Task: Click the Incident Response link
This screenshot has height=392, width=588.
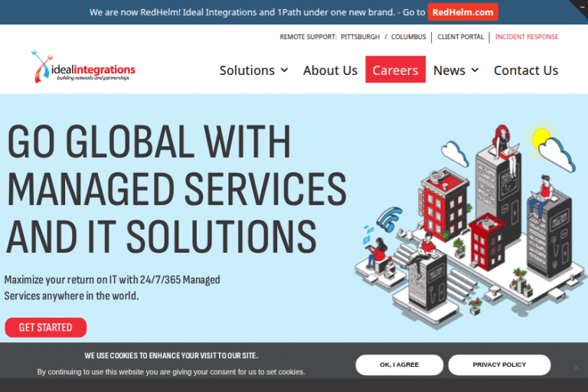Action: coord(527,37)
